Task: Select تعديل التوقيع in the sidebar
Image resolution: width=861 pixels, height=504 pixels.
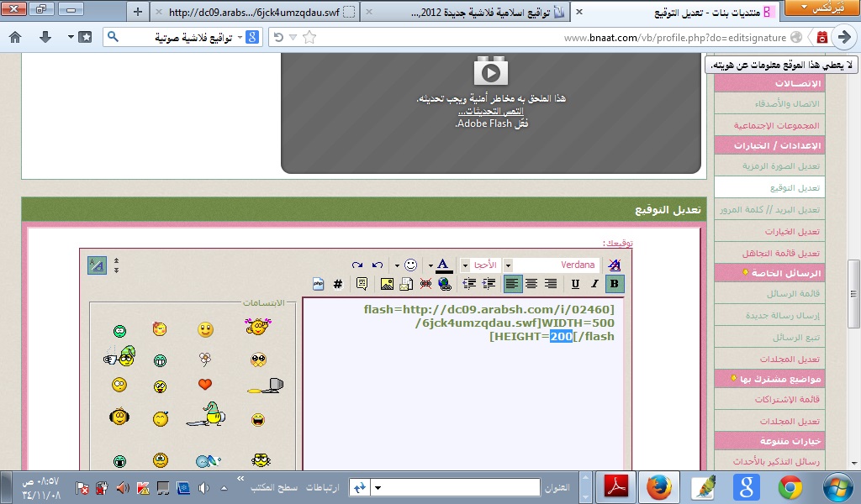Action: 795,187
